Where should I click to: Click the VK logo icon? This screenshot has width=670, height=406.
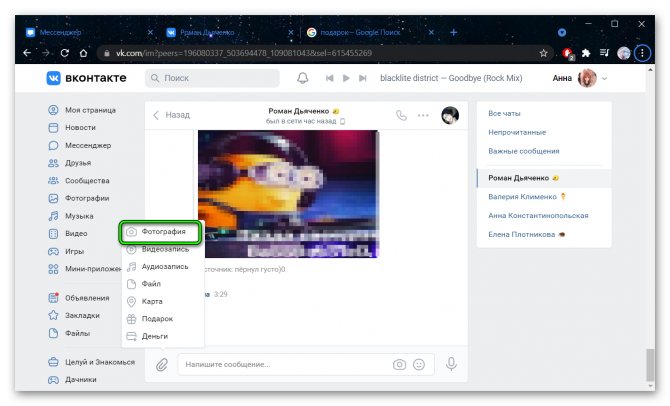(x=53, y=78)
